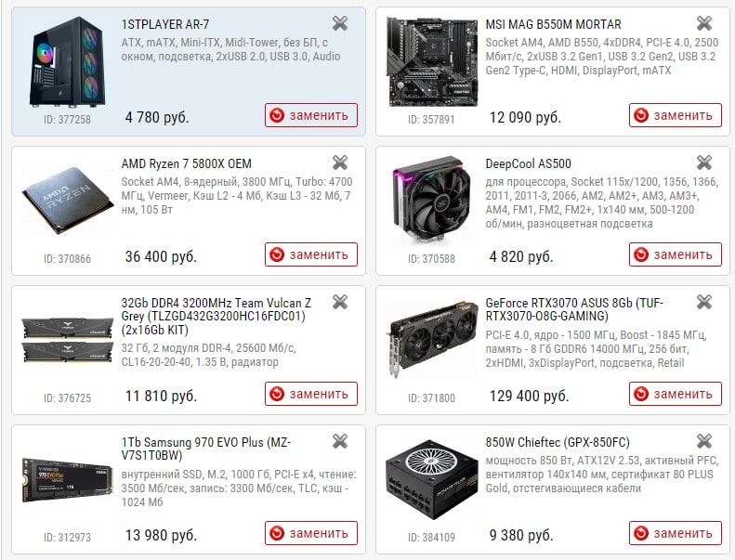735x560 pixels.
Task: Remove the 1STPLAYER AR-7 case with X icon
Action: click(x=340, y=23)
